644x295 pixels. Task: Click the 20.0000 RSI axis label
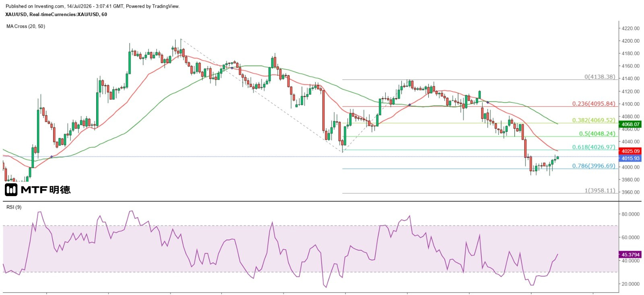pos(630,284)
